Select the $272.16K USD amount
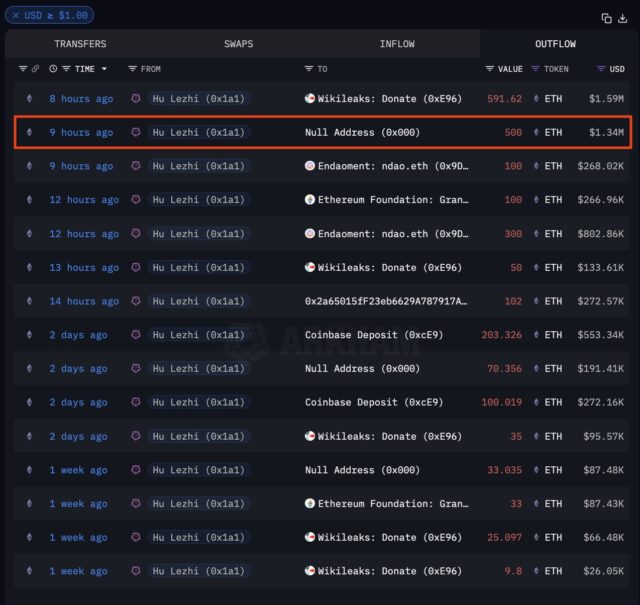This screenshot has height=605, width=640. pos(600,403)
